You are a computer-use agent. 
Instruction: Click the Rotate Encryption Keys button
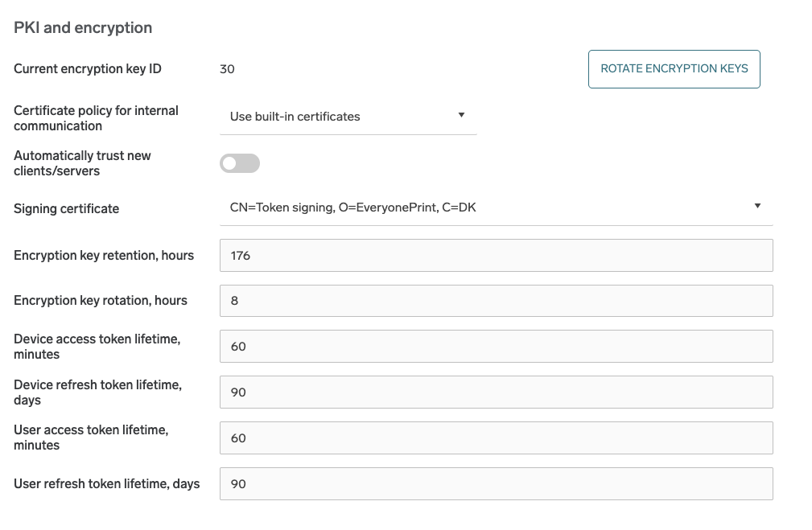click(674, 69)
